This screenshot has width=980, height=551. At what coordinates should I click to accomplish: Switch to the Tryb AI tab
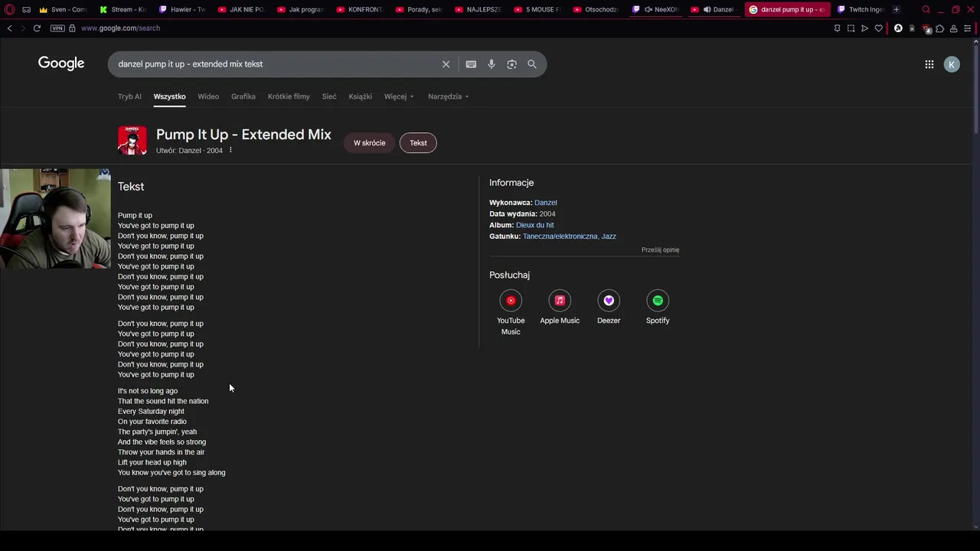[129, 96]
